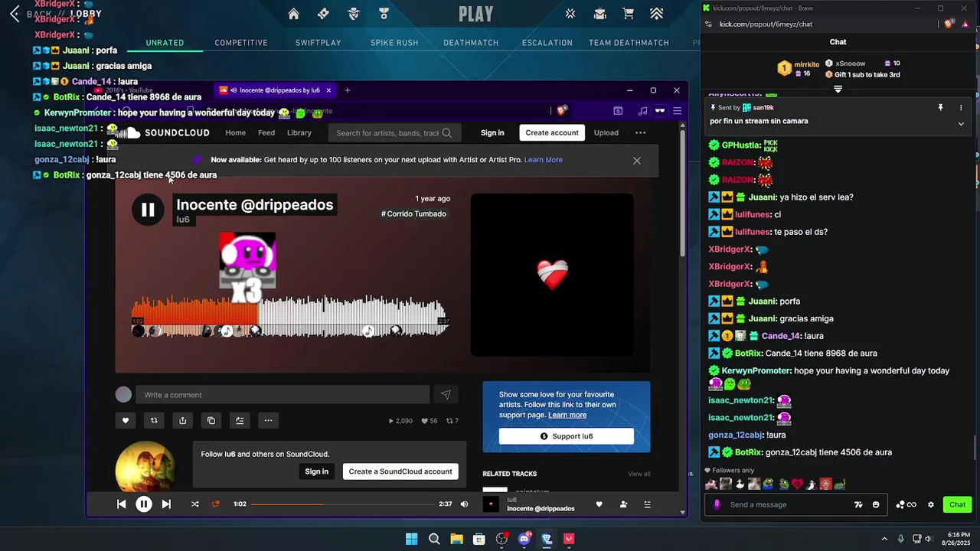This screenshot has height=551, width=980.
Task: Copy track link icon under comment box
Action: 211,420
